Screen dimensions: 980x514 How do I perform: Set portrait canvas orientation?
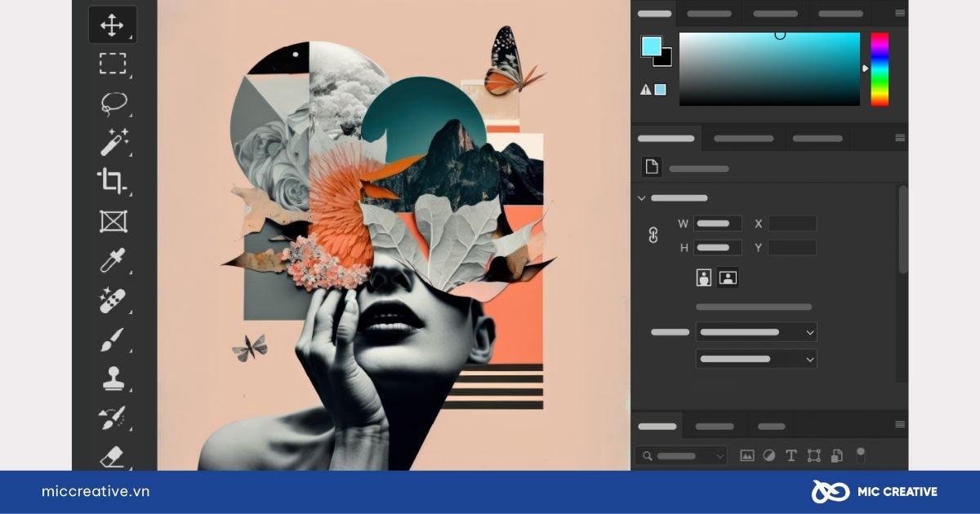(704, 277)
